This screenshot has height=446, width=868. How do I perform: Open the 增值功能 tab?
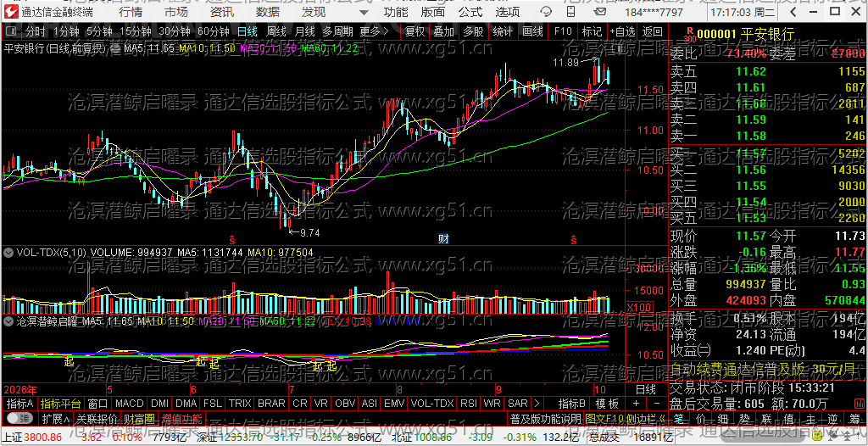pos(182,418)
